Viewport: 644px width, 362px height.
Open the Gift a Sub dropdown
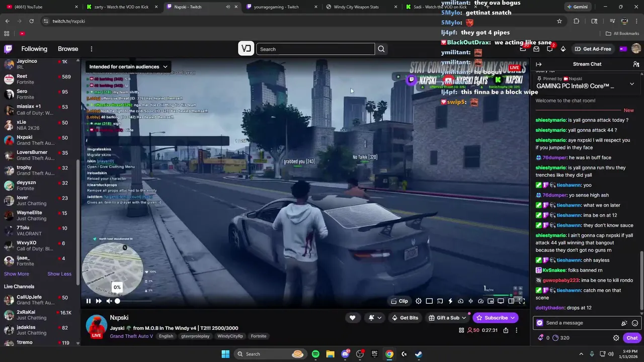pos(448,318)
